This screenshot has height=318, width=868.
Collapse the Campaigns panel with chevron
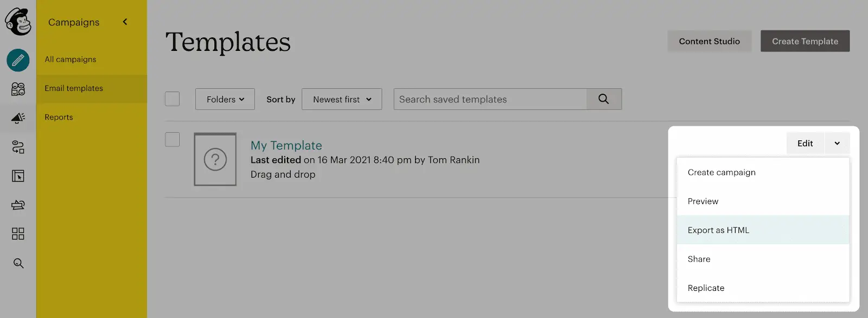125,22
